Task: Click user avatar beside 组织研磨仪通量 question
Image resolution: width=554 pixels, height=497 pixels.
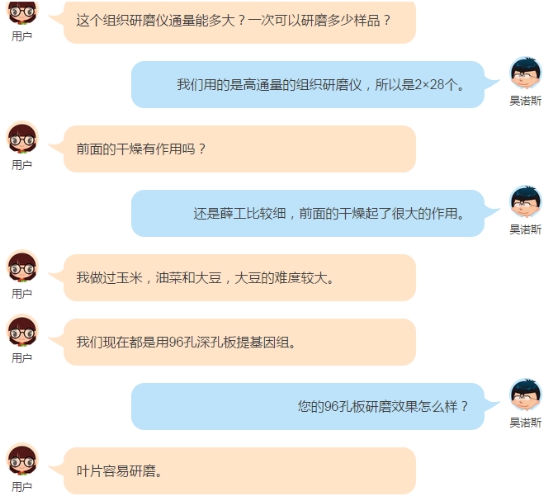Action: click(22, 13)
